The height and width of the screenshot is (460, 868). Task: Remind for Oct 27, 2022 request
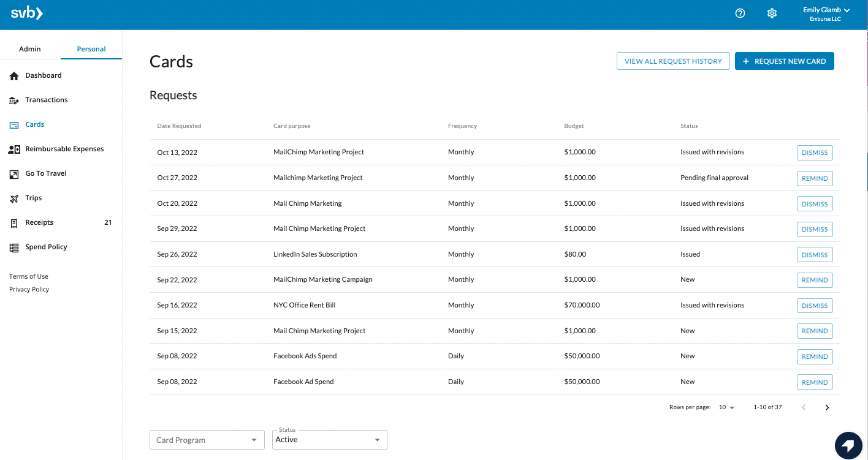(x=815, y=178)
